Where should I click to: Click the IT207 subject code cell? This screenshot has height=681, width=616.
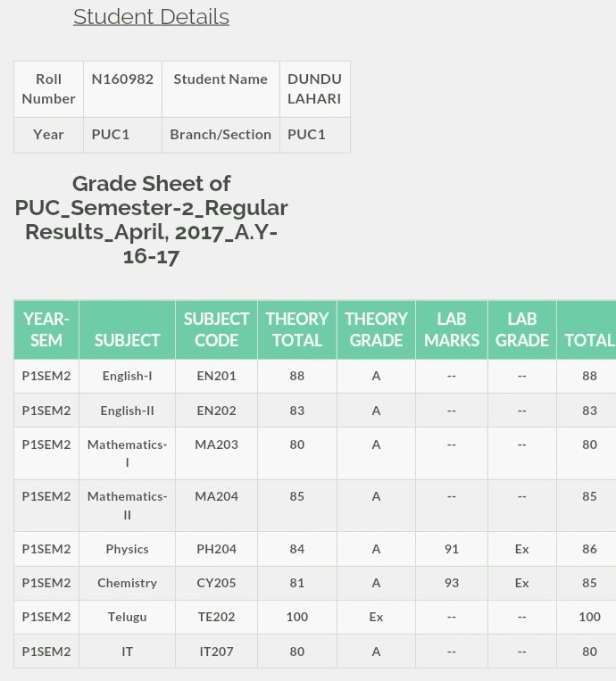point(216,652)
